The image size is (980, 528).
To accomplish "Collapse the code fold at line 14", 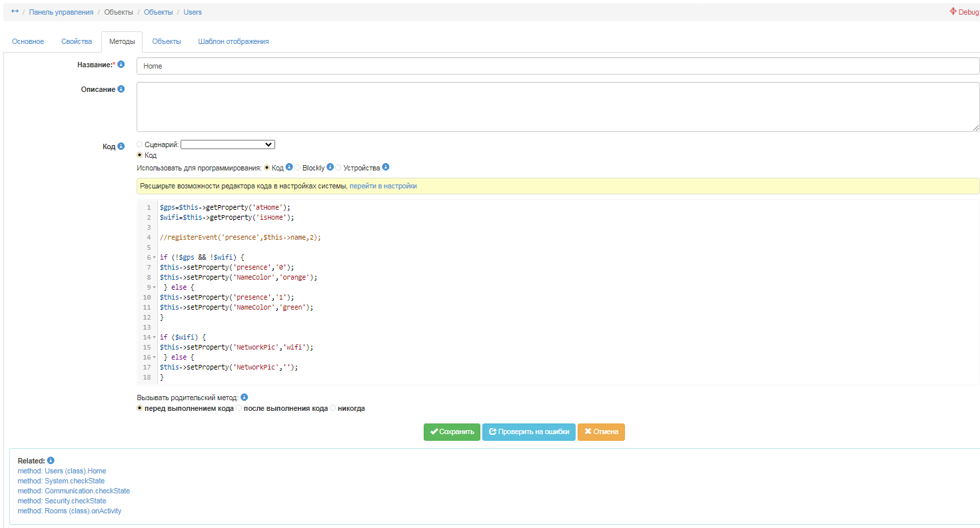I will (155, 338).
